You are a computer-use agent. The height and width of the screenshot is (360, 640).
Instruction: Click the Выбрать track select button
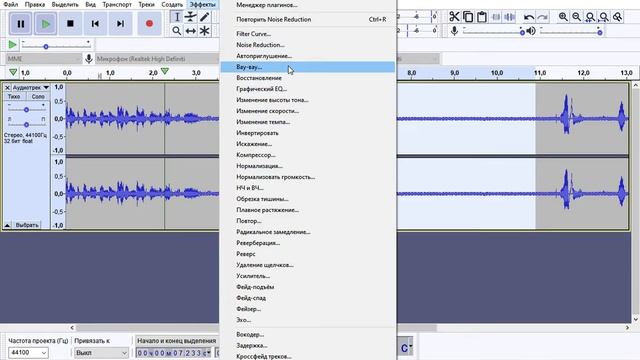(x=27, y=225)
